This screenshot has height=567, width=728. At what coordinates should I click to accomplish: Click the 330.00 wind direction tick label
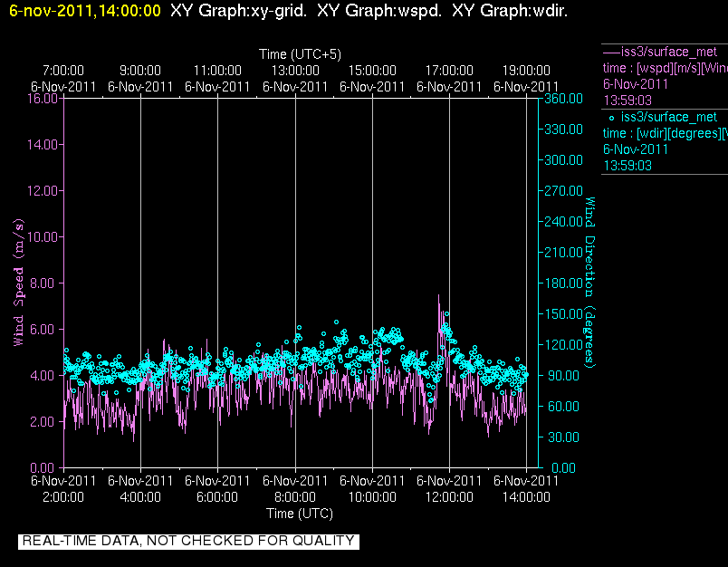click(x=563, y=130)
